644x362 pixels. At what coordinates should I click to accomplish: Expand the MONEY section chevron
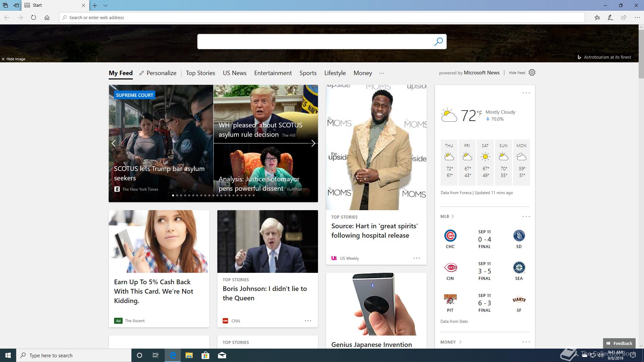[x=460, y=342]
